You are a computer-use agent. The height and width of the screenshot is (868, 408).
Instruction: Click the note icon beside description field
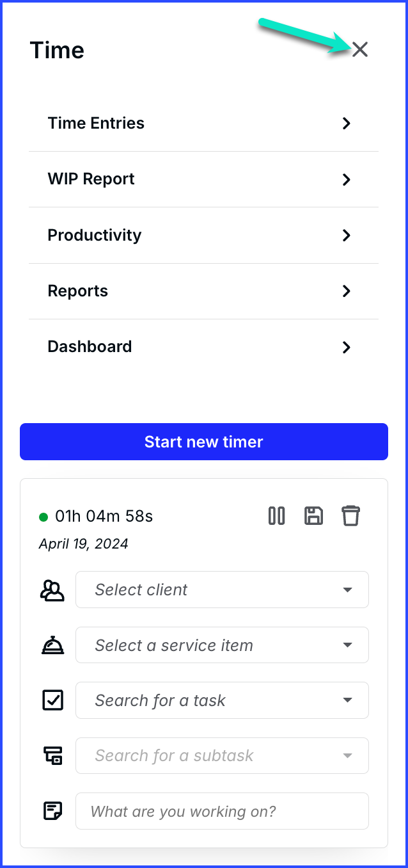[x=52, y=811]
